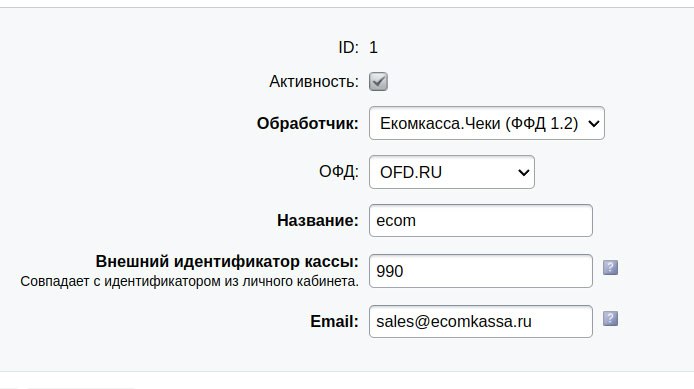This screenshot has width=694, height=389.
Task: Click the bold Email label
Action: (x=334, y=321)
